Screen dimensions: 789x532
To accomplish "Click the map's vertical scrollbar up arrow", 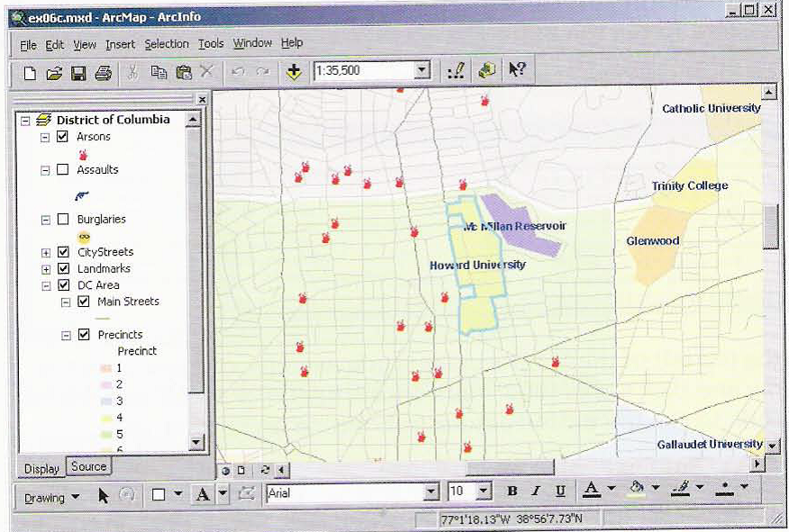I will point(768,93).
